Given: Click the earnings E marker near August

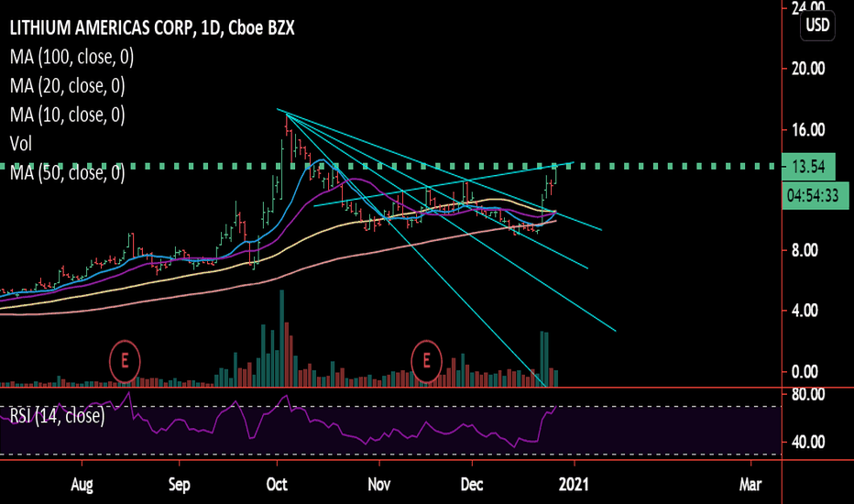Looking at the screenshot, I should click(x=125, y=361).
